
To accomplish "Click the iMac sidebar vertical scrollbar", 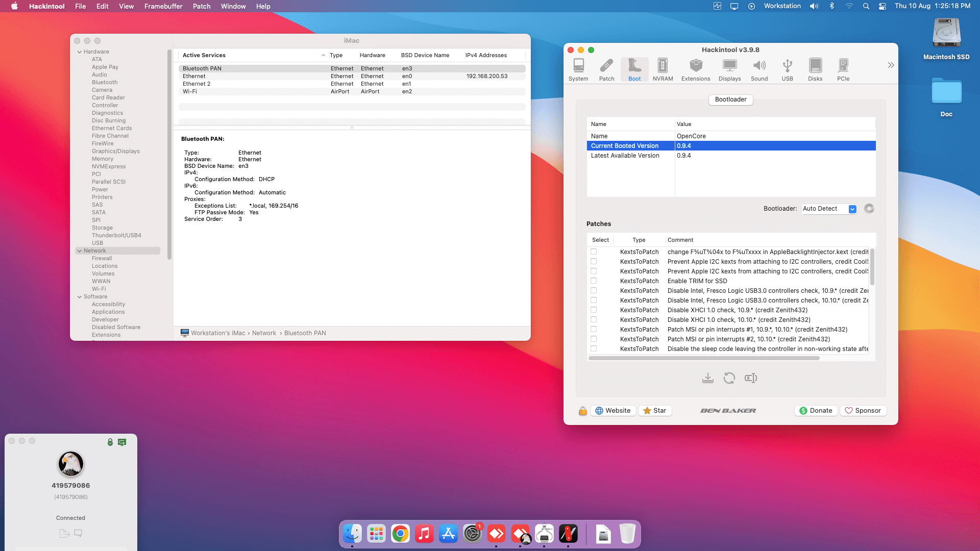I will pos(169,154).
